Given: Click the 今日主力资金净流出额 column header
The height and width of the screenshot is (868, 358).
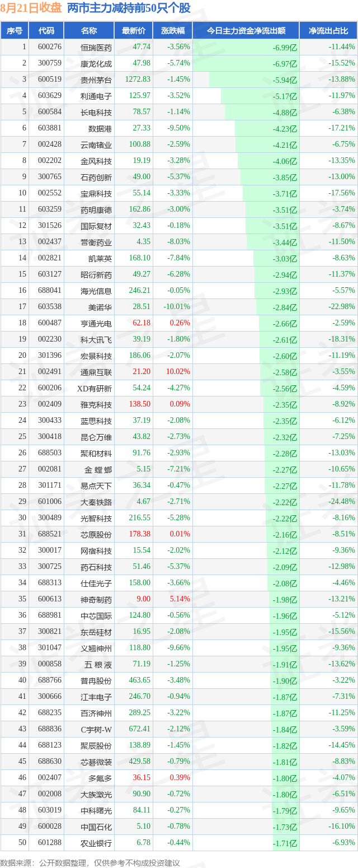Looking at the screenshot, I should [246, 31].
